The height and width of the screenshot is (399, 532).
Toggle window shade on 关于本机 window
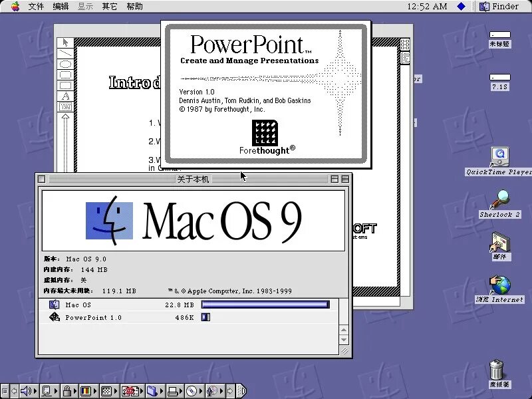pos(345,179)
